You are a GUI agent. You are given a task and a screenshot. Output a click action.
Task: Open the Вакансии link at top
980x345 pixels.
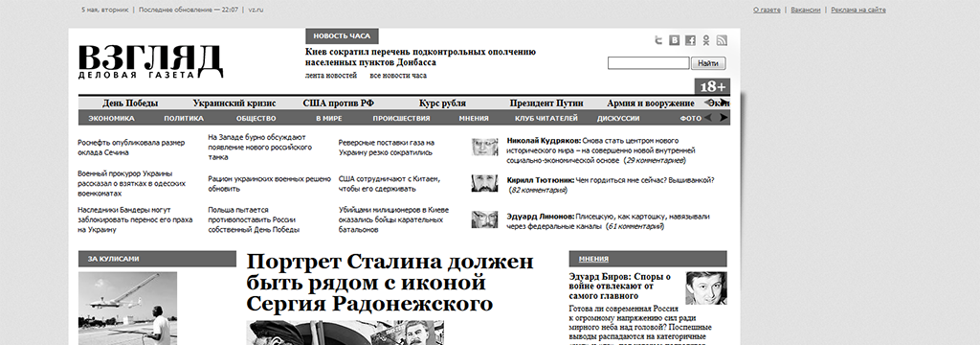pyautogui.click(x=806, y=10)
